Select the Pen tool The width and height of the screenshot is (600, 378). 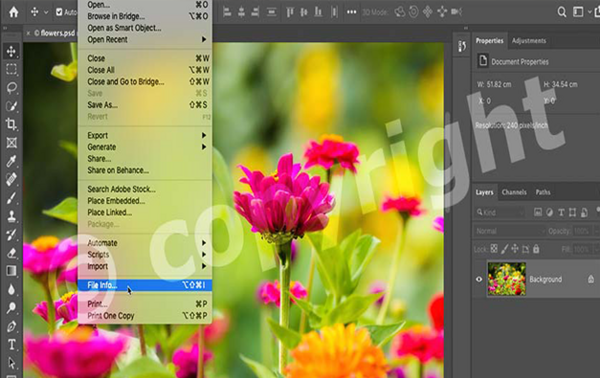tap(11, 326)
